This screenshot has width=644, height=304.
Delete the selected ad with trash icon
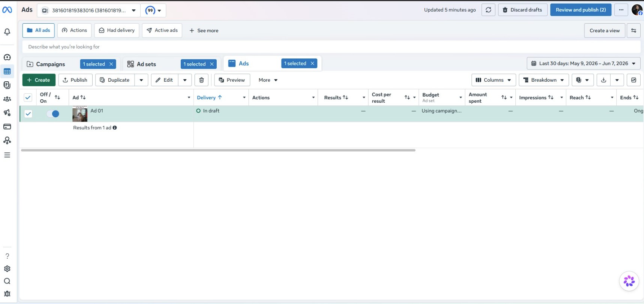pyautogui.click(x=202, y=80)
